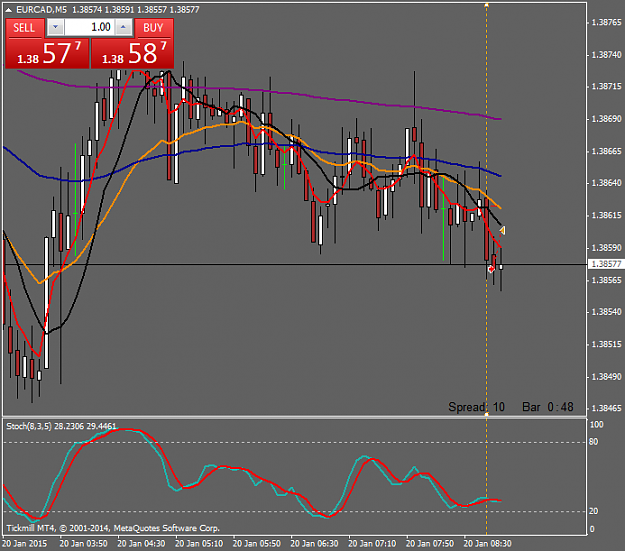Click the 1.38690 price scale label
625x551 pixels.
[x=606, y=119]
